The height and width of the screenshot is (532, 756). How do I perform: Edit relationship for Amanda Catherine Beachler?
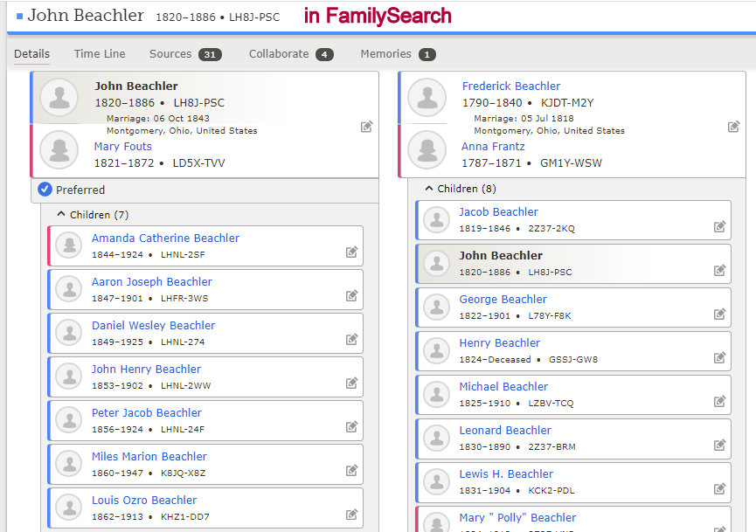[x=351, y=252]
